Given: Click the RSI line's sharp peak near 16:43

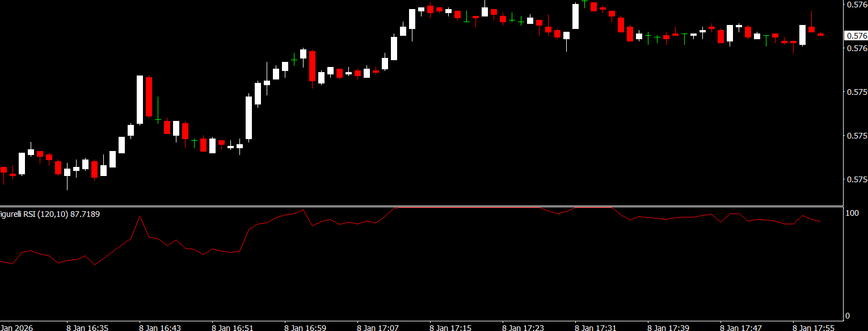Looking at the screenshot, I should point(140,216).
